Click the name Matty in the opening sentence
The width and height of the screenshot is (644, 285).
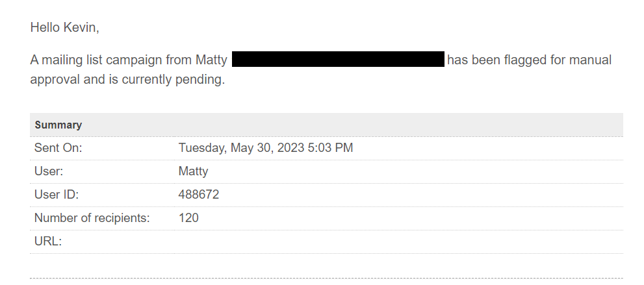[211, 60]
